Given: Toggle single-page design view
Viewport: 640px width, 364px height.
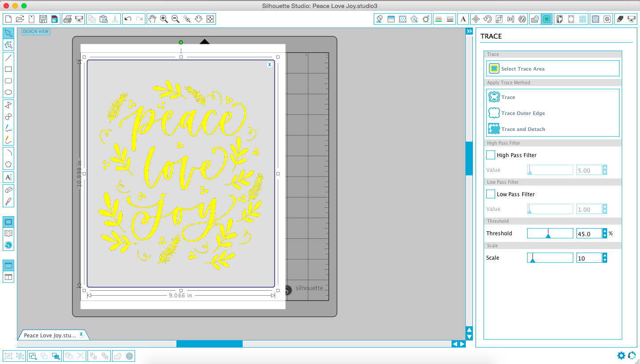Looking at the screenshot, I should pos(8,265).
